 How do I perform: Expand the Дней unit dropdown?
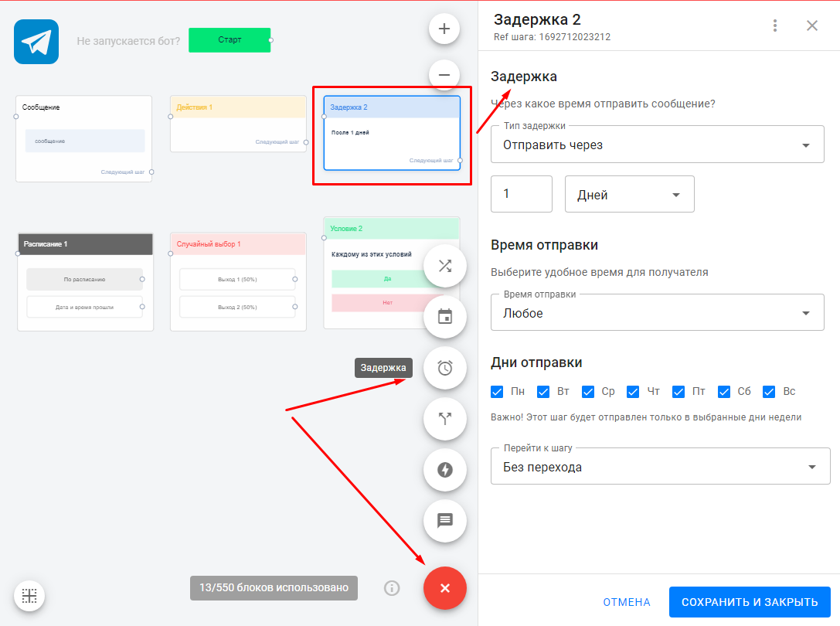point(629,195)
